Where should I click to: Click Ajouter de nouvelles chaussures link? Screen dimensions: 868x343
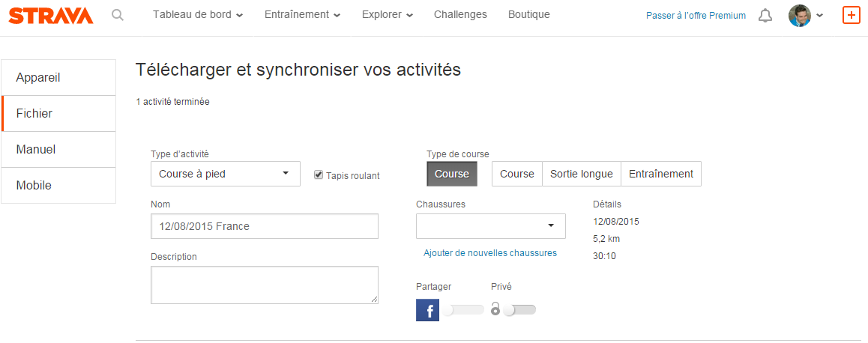click(x=490, y=253)
